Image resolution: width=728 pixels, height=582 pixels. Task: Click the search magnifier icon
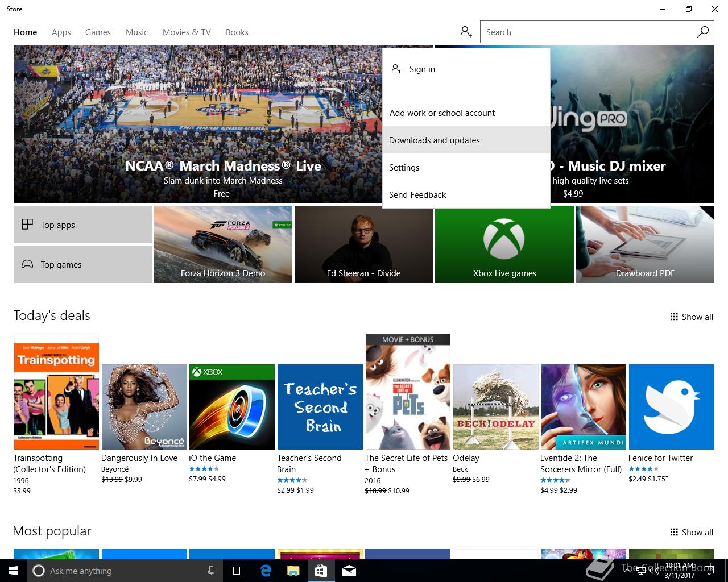pyautogui.click(x=703, y=32)
